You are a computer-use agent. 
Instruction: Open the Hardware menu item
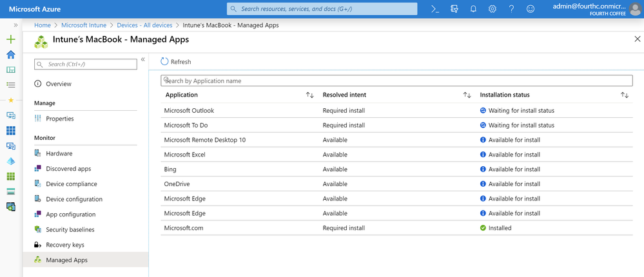coord(86,153)
